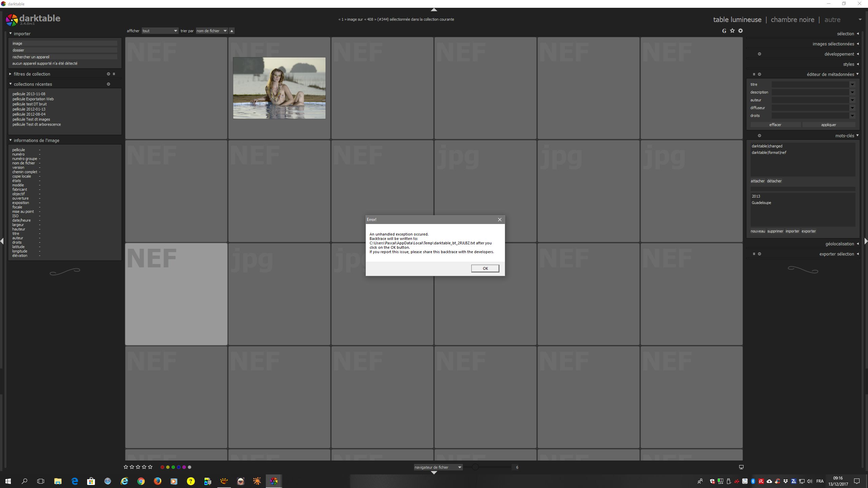
Task: Collapse the right side panel arrow
Action: (866, 241)
